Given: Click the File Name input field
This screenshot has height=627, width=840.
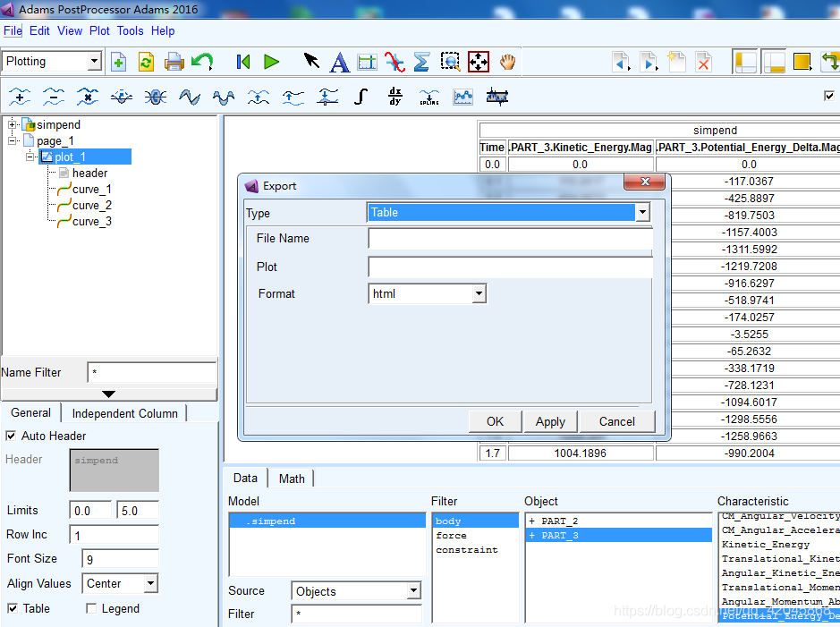Looking at the screenshot, I should point(510,239).
